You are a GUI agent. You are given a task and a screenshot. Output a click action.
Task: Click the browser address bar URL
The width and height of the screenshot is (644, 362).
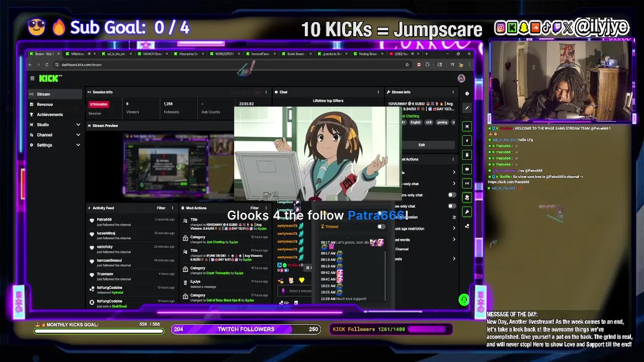click(x=82, y=64)
